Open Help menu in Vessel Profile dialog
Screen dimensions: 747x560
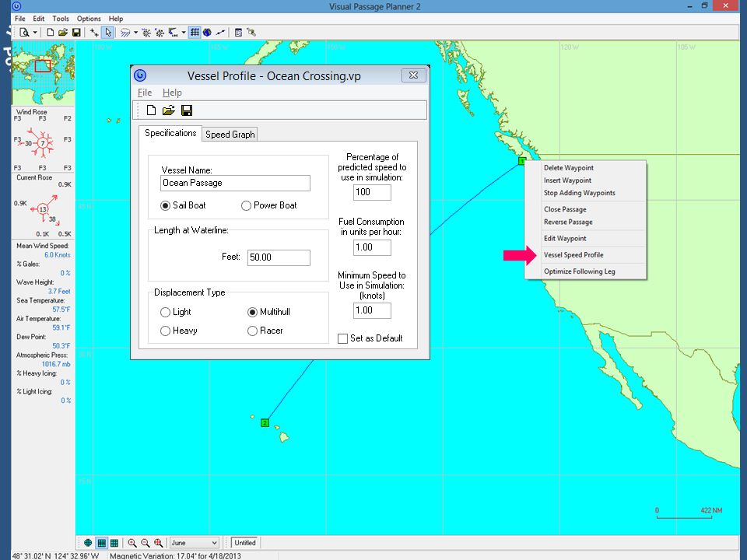(172, 93)
